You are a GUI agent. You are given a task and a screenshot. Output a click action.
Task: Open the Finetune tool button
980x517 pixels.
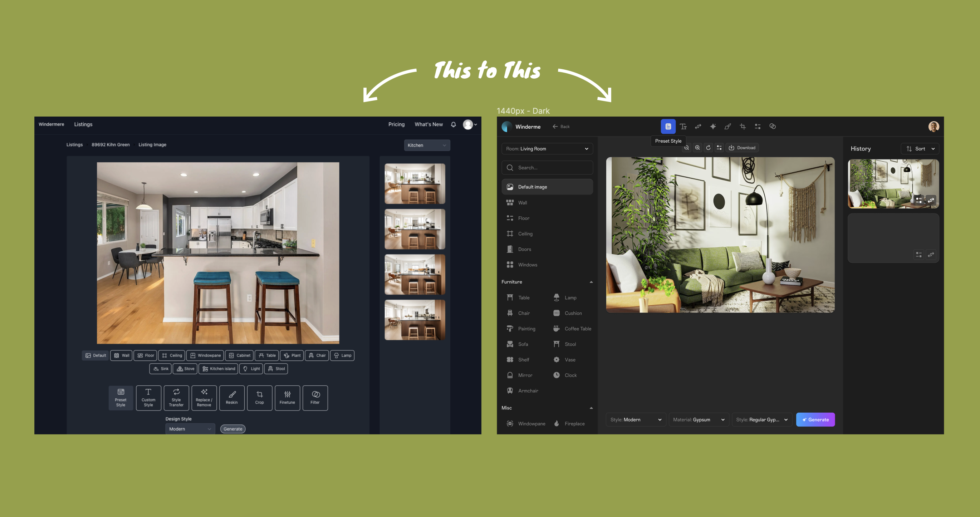tap(287, 398)
